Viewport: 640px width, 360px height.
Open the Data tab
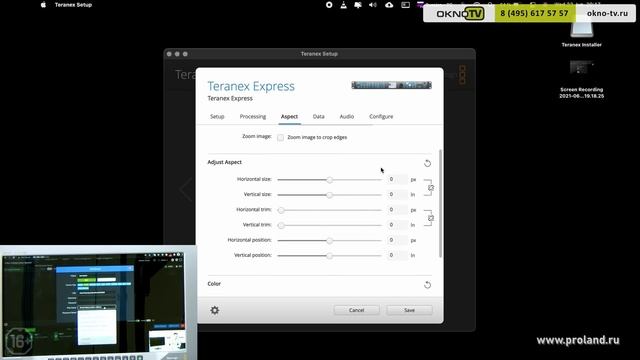tap(318, 116)
